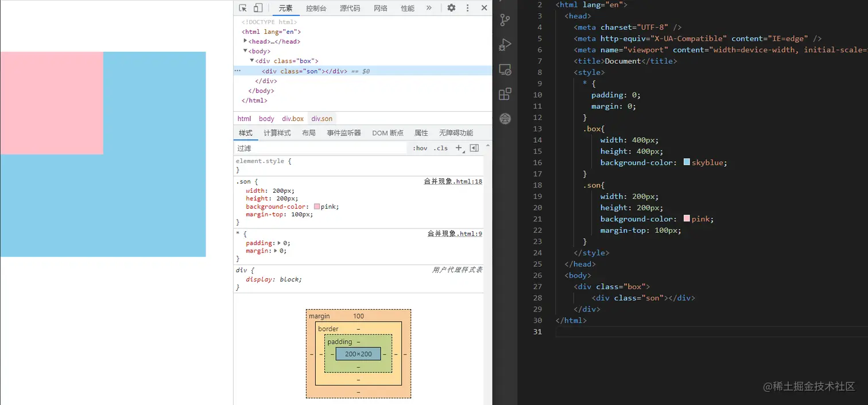
Task: Click the 200×200 content size in box model
Action: pos(358,354)
